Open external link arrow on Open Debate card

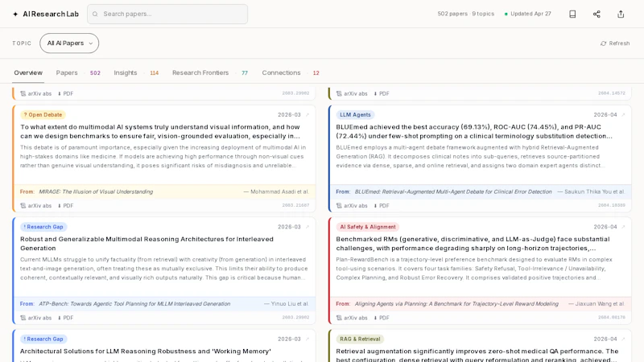coord(308,115)
